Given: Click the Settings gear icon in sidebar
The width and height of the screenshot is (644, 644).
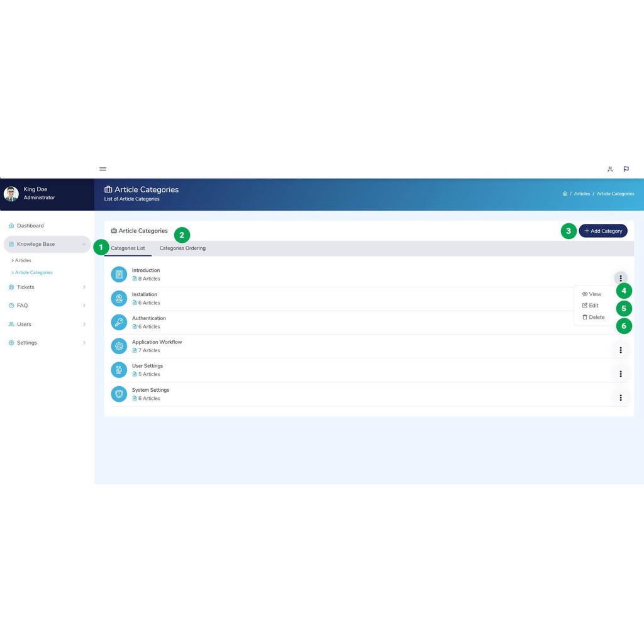Looking at the screenshot, I should 11,343.
